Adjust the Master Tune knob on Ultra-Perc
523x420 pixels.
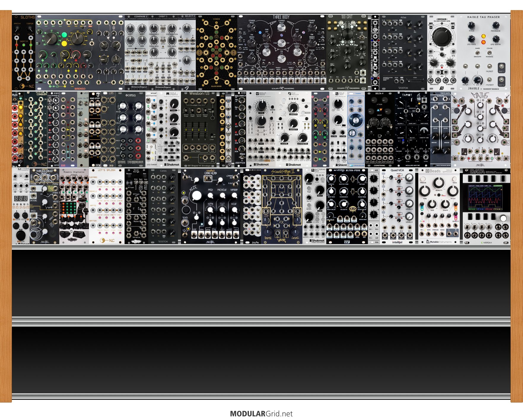click(x=343, y=179)
